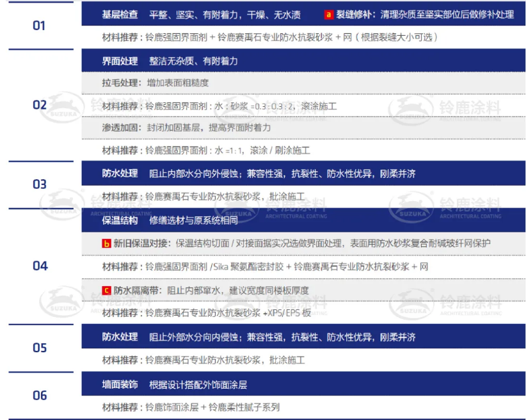Select the text "根据设计搭配外饰面涂层"
The width and height of the screenshot is (526, 420).
pos(198,384)
